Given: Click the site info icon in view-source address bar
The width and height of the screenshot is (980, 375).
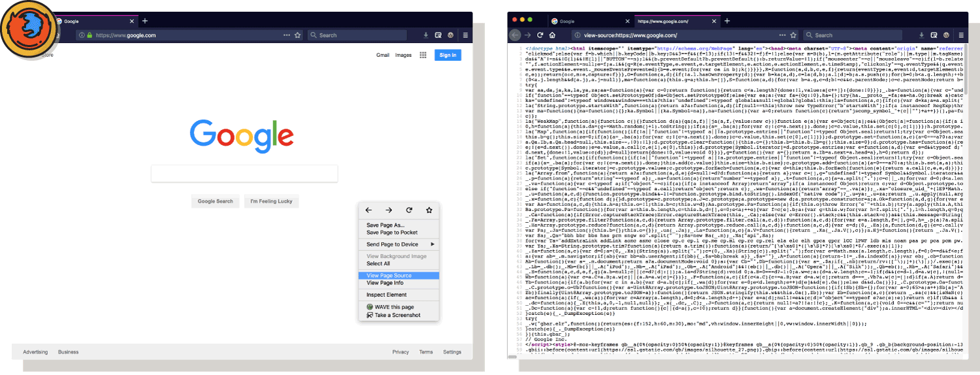Looking at the screenshot, I should [578, 35].
